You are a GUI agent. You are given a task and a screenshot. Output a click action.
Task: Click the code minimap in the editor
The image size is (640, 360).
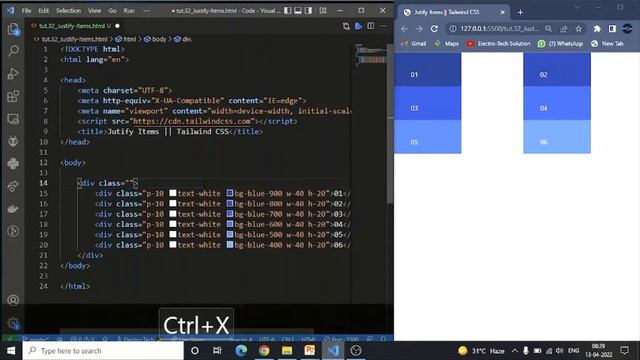[371, 56]
